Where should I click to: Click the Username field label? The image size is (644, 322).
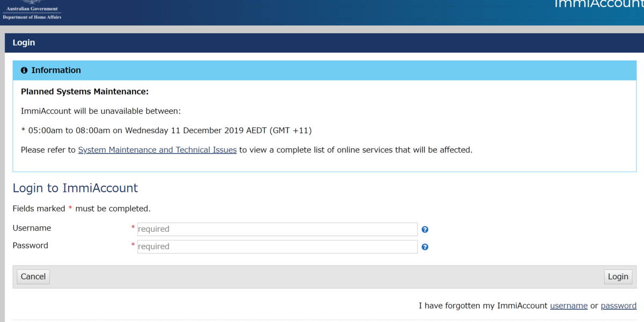pyautogui.click(x=32, y=228)
